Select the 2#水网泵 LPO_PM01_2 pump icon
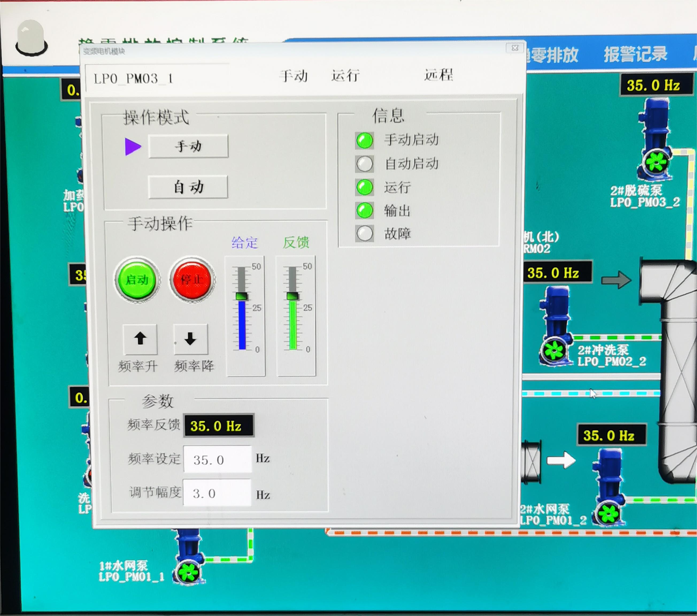The height and width of the screenshot is (616, 697). tap(609, 488)
